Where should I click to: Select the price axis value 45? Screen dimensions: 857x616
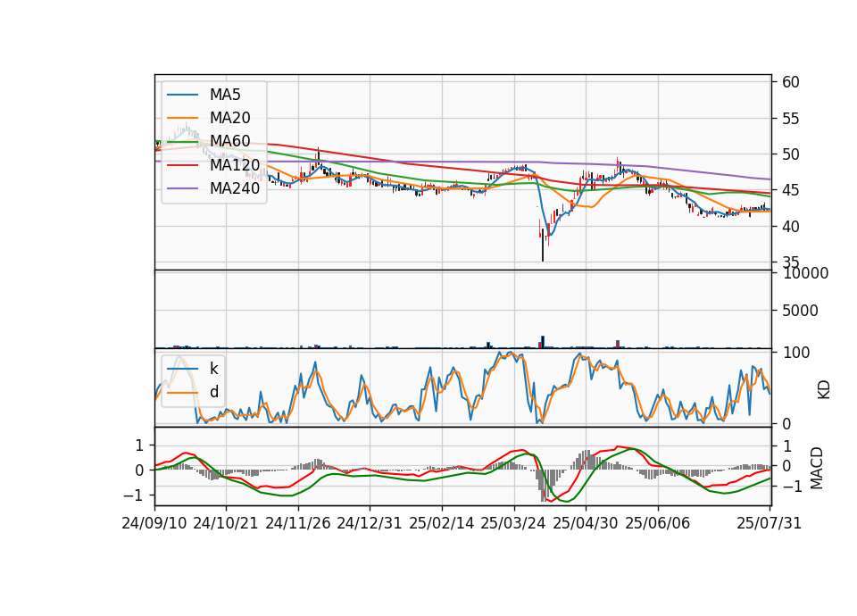pos(791,190)
